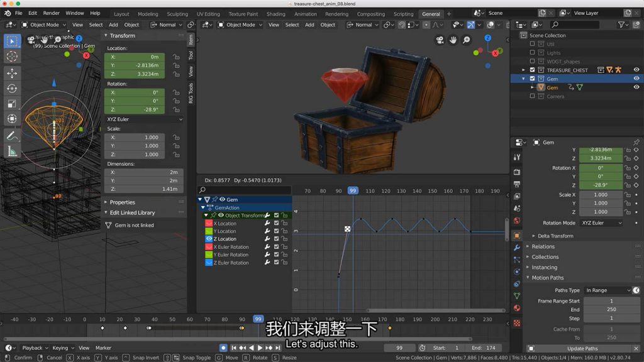644x362 pixels.
Task: Open left viewport Object Mode dropdown
Action: coord(43,25)
